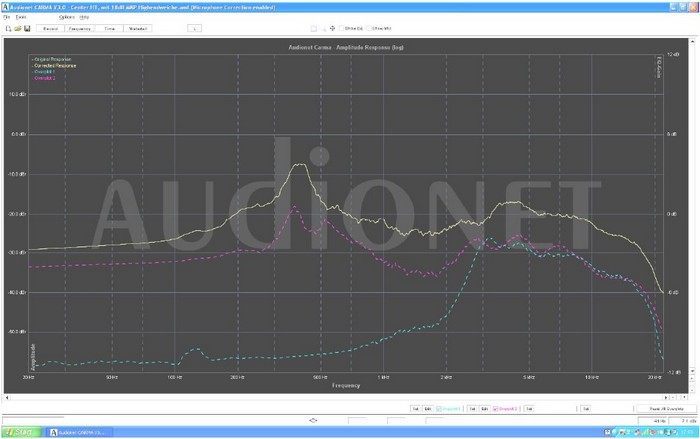Click the move/pan crosshair icon in toolbar

tap(332, 28)
